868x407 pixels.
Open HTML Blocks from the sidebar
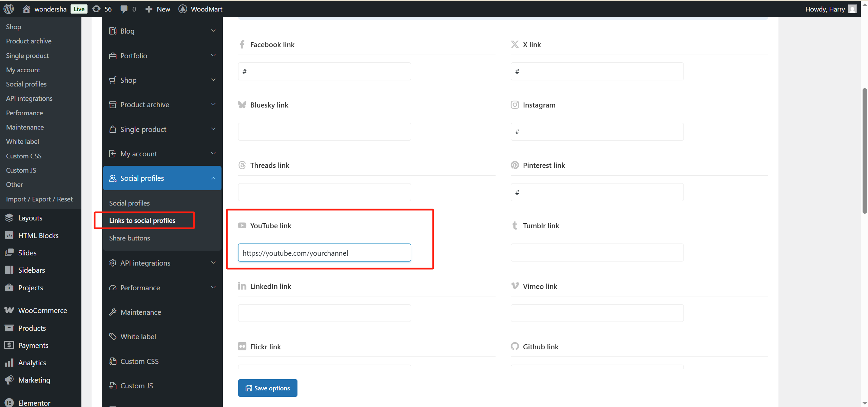[x=38, y=235]
